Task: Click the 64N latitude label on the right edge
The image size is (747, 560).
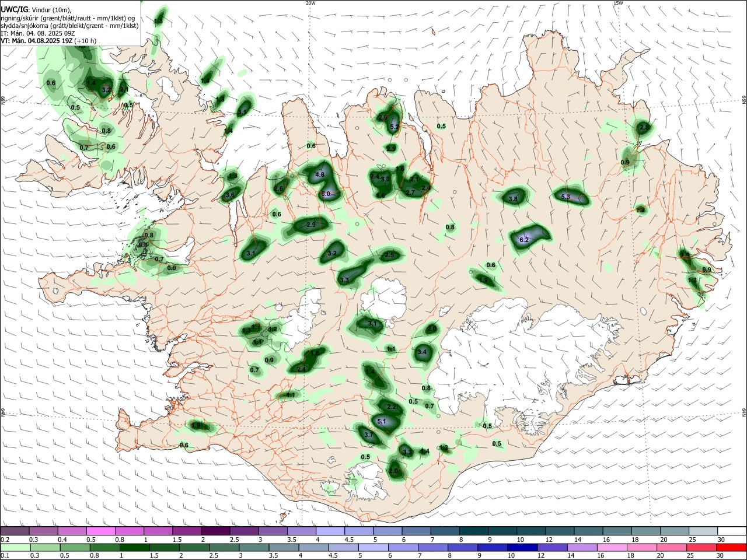Action: pos(744,413)
